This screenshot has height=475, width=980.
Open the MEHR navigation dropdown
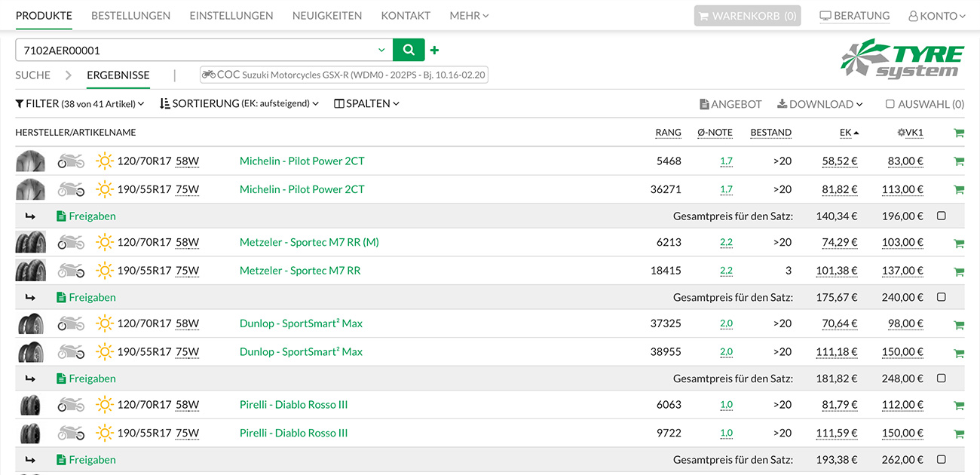click(x=468, y=15)
